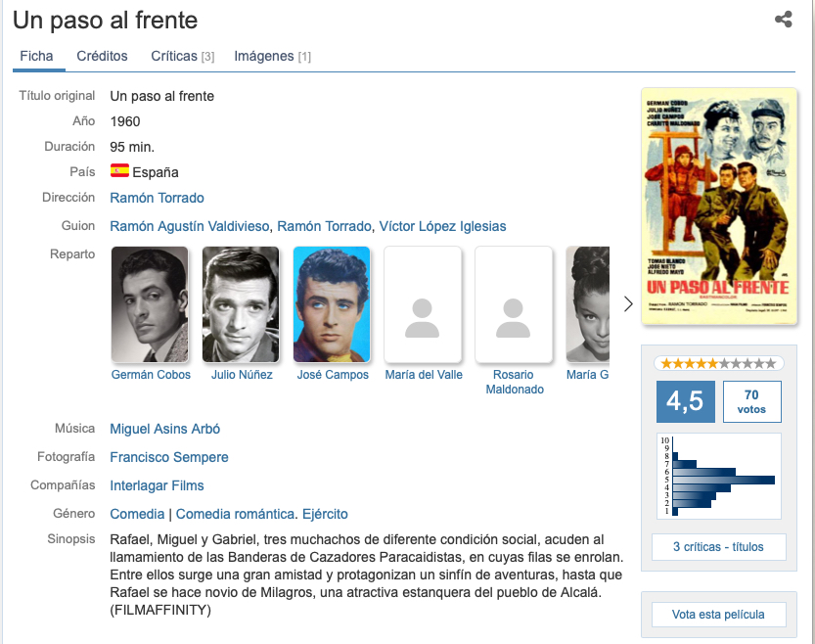815x644 pixels.
Task: Click María del Valle placeholder avatar
Action: click(x=423, y=304)
